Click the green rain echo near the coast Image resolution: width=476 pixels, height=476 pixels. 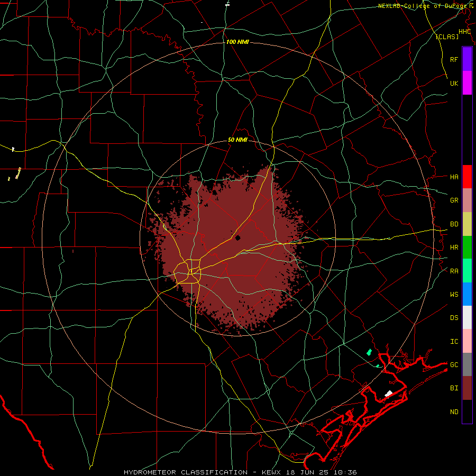pyautogui.click(x=369, y=352)
